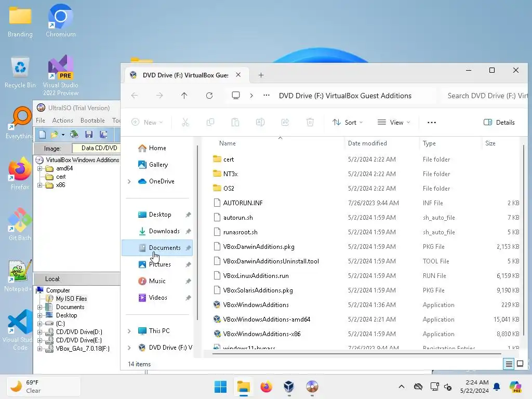
Task: Expand amd64 folder in UltraISO tree
Action: click(x=39, y=169)
